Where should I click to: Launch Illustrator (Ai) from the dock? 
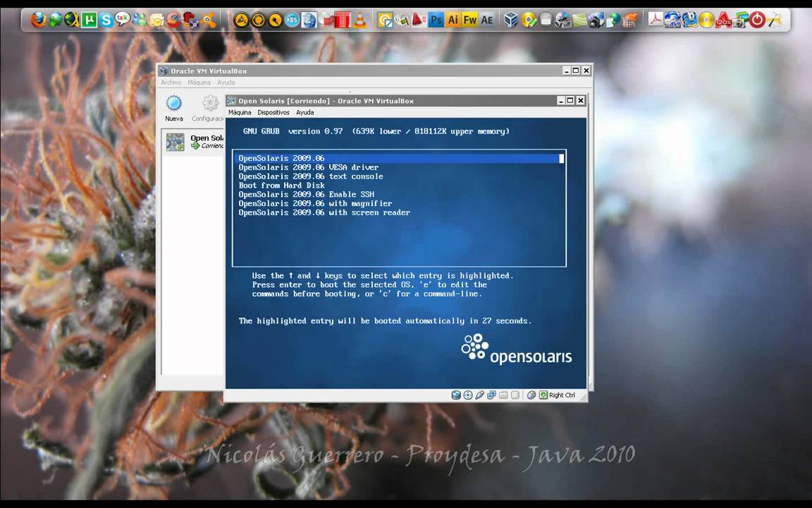(x=453, y=20)
